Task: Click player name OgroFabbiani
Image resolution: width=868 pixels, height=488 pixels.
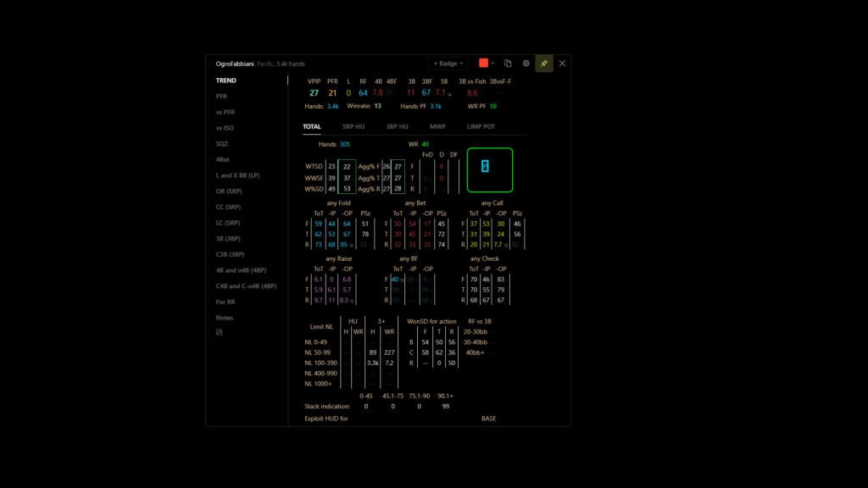Action: tap(235, 64)
